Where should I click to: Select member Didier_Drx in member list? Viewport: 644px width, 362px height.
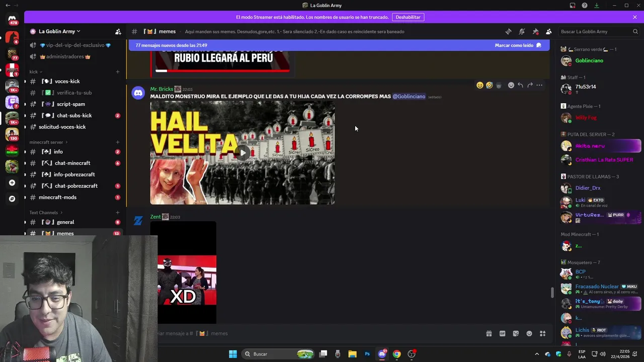(x=600, y=188)
